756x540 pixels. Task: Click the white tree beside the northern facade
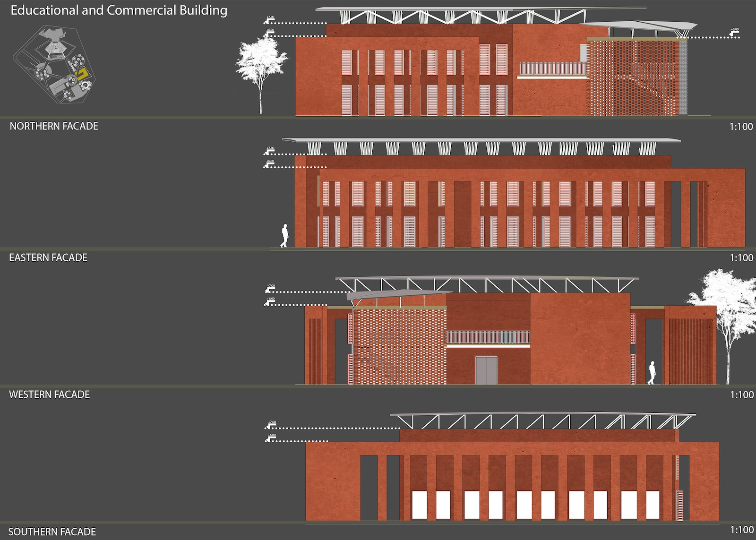tap(260, 69)
